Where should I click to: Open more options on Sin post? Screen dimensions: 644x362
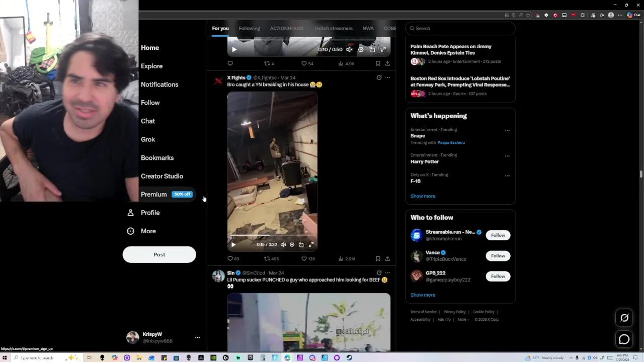(x=387, y=273)
